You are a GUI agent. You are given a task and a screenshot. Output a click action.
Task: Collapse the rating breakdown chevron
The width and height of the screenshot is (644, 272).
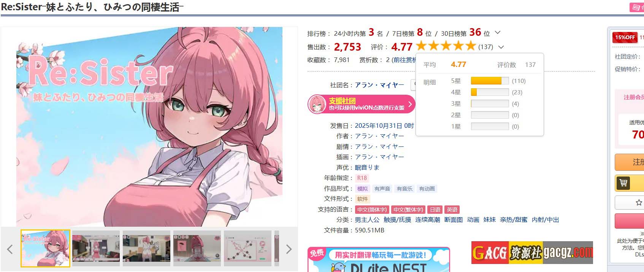click(501, 47)
